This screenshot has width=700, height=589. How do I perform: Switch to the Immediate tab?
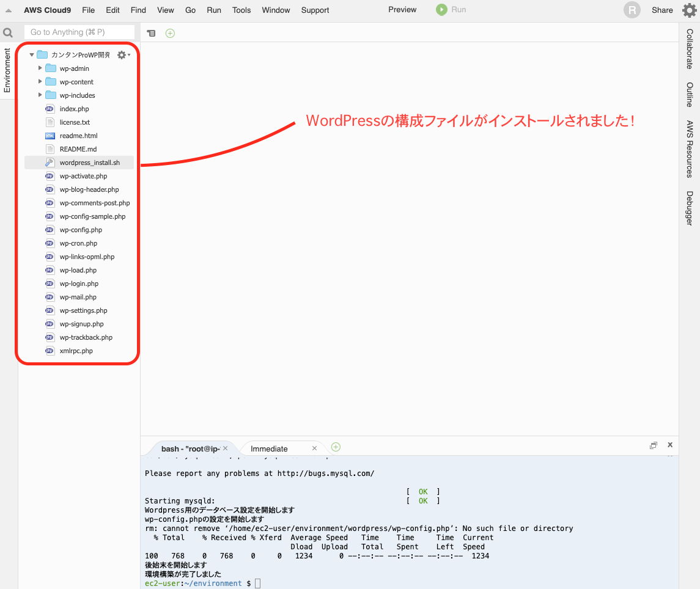(269, 448)
